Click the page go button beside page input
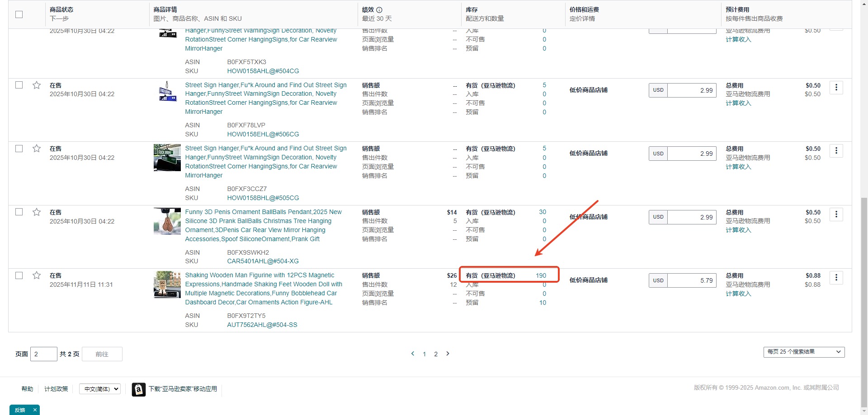This screenshot has width=868, height=415. [102, 354]
